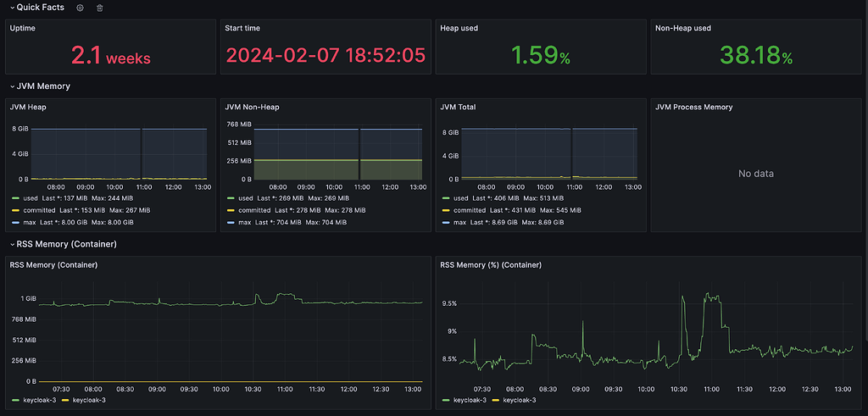Viewport: 868px width, 416px height.
Task: Click blue max swatch in JVM Heap legend
Action: (14, 222)
